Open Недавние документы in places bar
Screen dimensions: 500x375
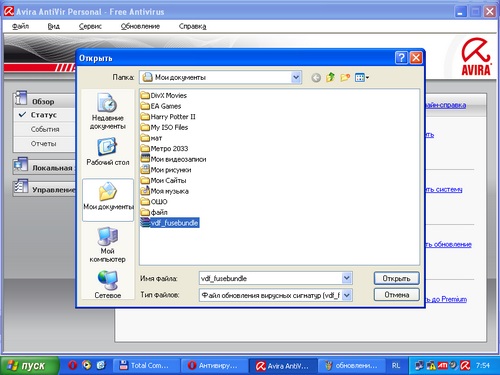click(x=107, y=112)
